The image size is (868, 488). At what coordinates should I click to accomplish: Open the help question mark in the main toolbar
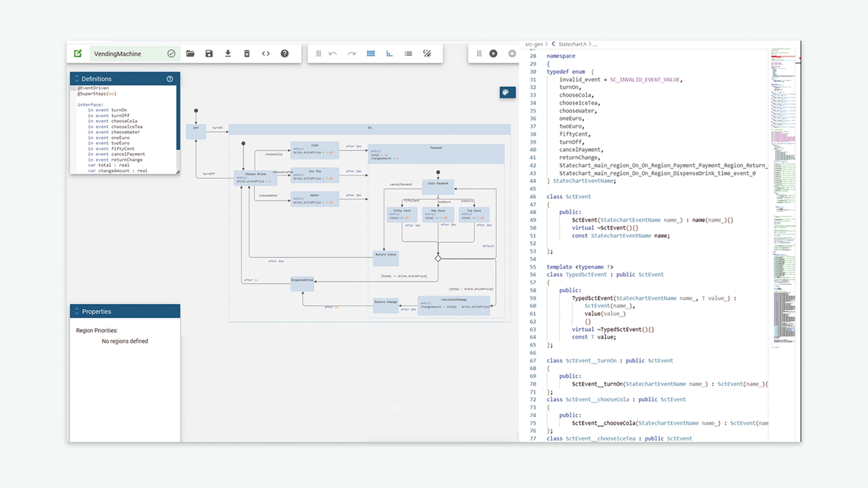tap(285, 54)
